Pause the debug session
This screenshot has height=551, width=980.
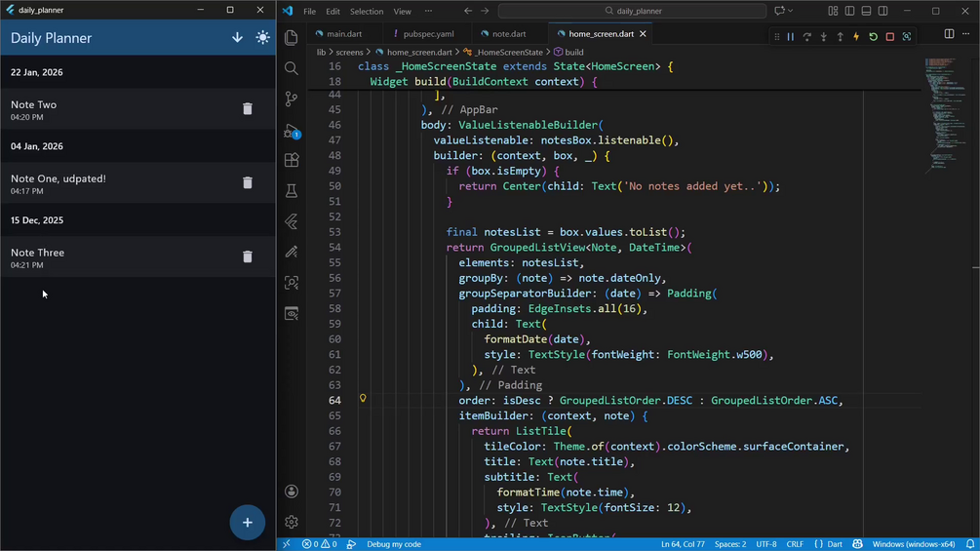tap(791, 37)
